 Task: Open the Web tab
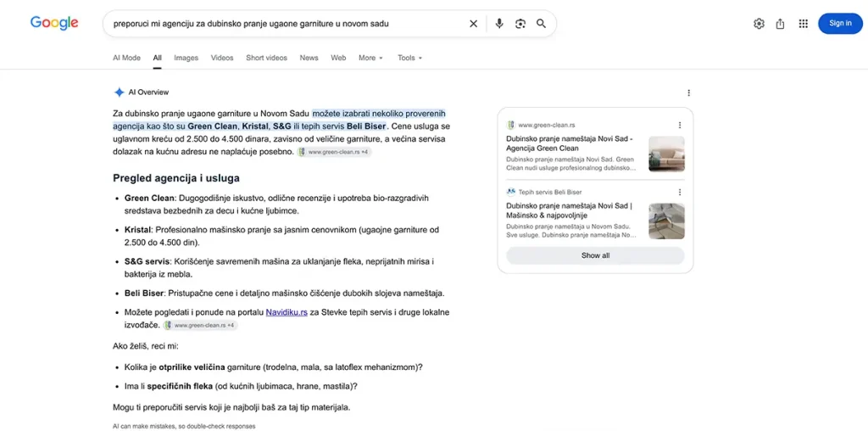338,58
